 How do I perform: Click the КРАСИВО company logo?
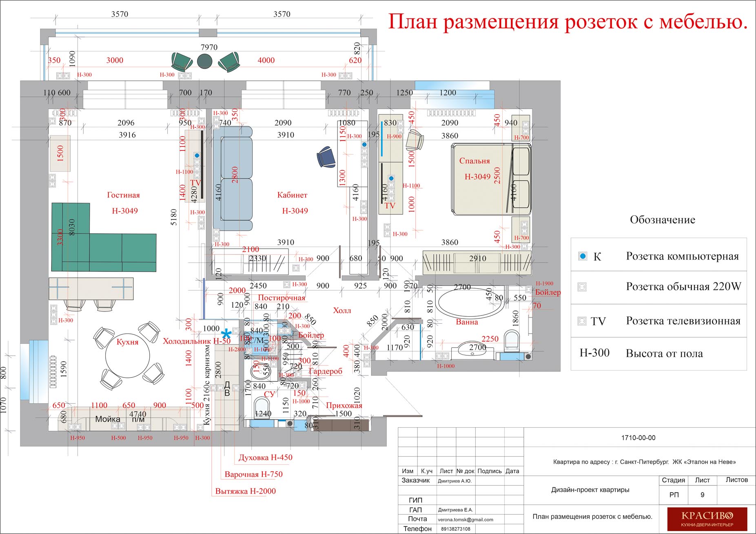pos(707,518)
